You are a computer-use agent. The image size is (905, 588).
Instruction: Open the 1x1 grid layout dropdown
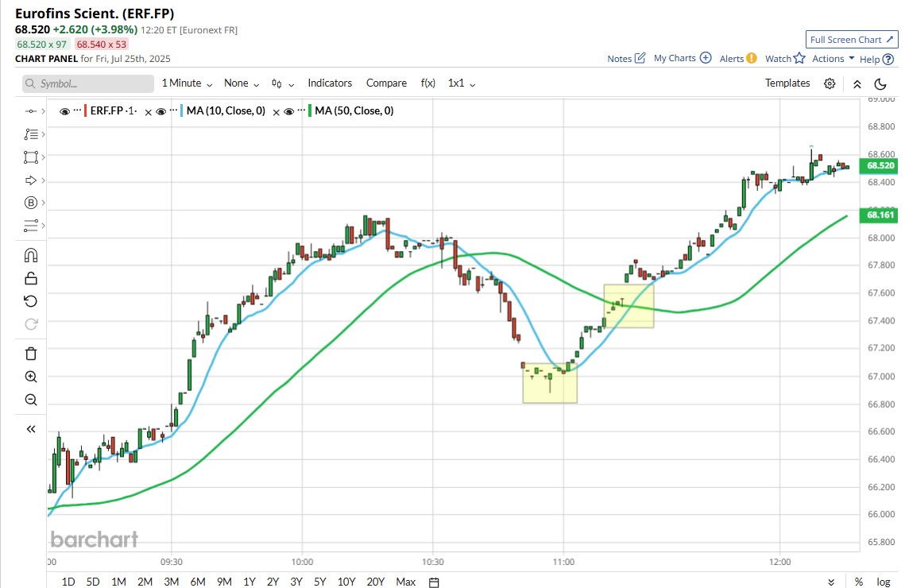tap(462, 83)
